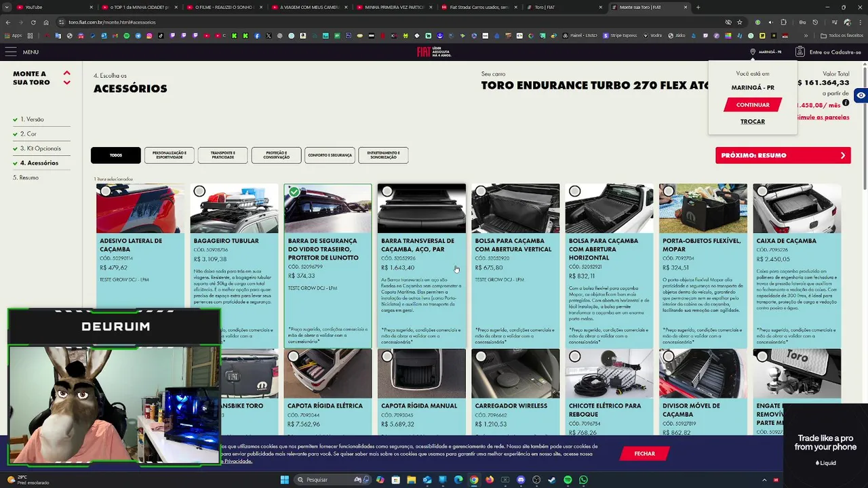The width and height of the screenshot is (868, 488).
Task: Click the location pin icon by MARINGÁ - PR
Action: [x=753, y=52]
